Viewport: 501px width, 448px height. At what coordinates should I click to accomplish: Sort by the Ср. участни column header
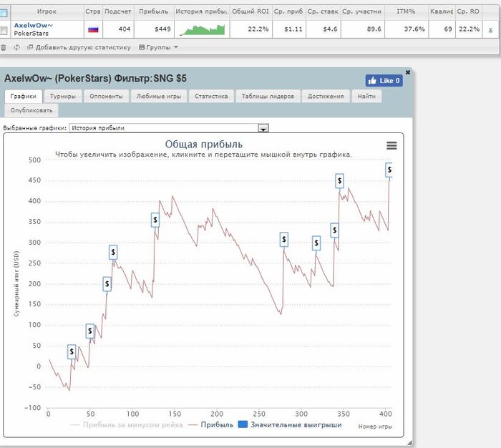pos(362,11)
